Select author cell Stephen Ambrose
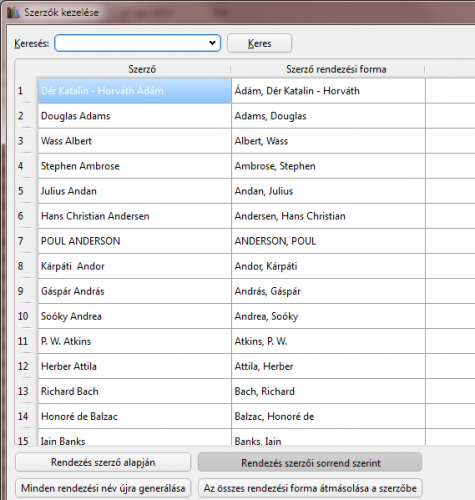 coord(135,166)
